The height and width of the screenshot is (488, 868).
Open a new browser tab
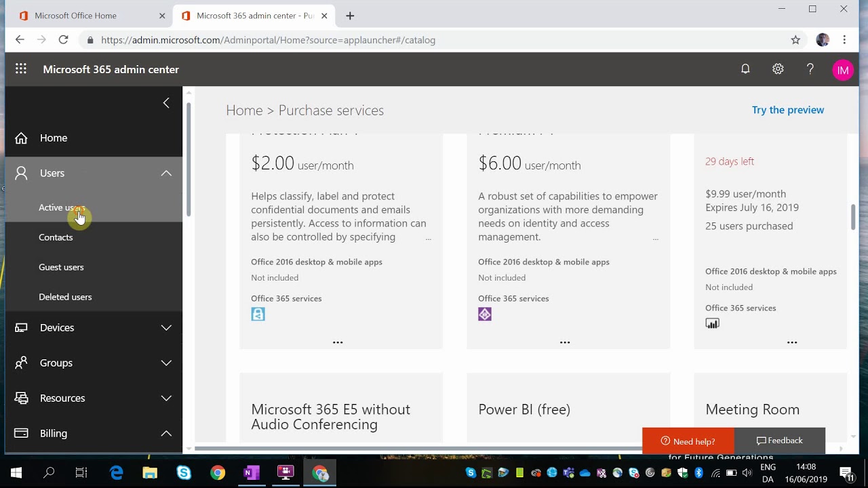click(x=350, y=16)
